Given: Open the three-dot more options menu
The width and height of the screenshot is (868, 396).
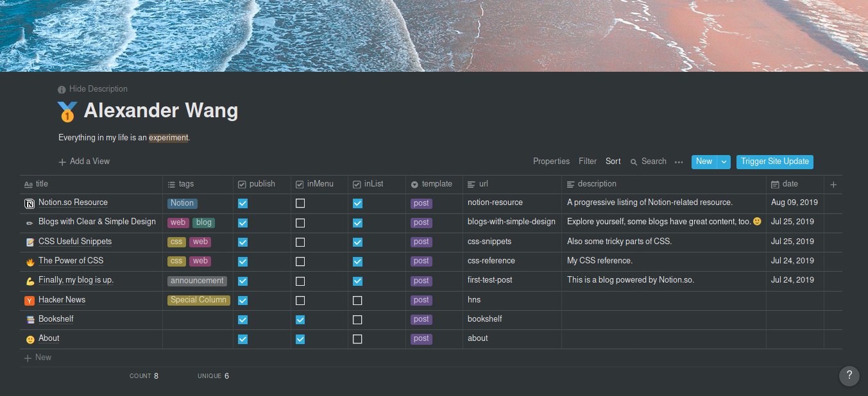Looking at the screenshot, I should [679, 162].
